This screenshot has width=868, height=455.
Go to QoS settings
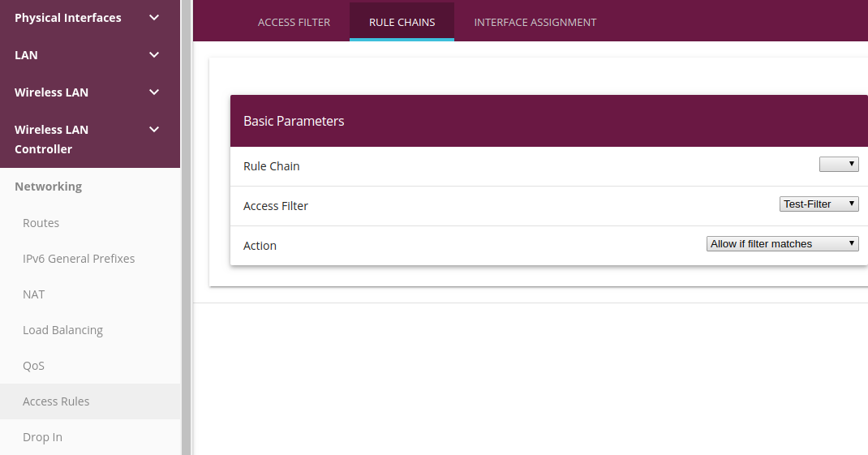[x=33, y=366]
